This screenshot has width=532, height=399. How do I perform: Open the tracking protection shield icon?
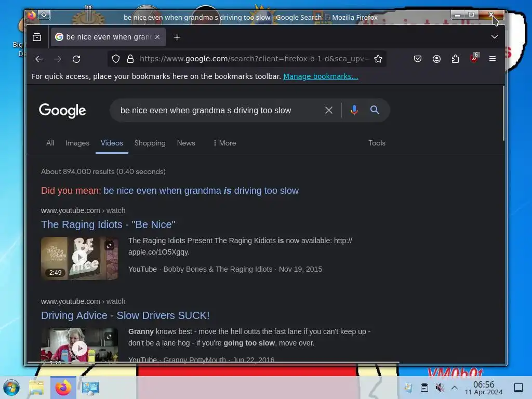(116, 59)
